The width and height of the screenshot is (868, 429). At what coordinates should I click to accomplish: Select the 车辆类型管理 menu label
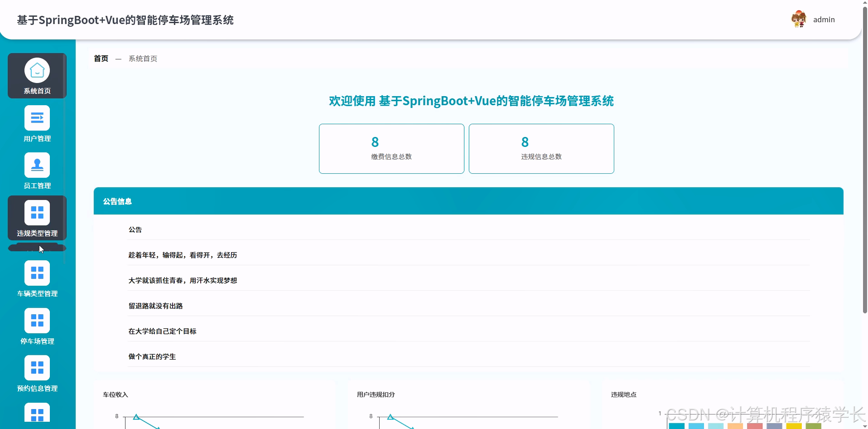37,294
